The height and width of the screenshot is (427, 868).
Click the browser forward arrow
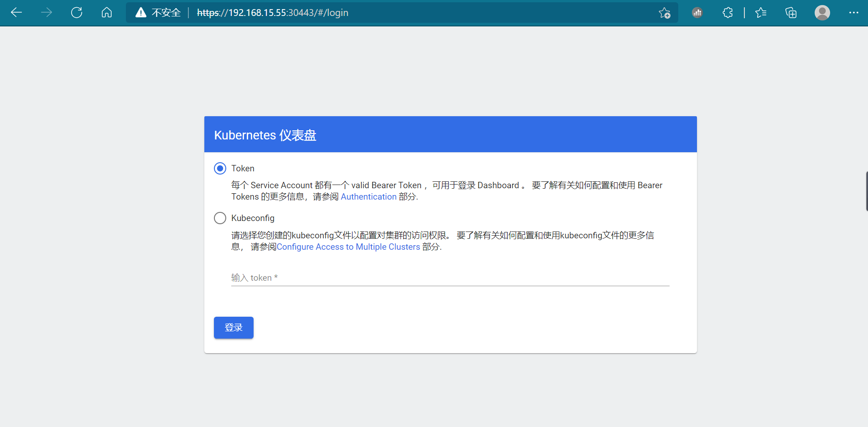[47, 13]
